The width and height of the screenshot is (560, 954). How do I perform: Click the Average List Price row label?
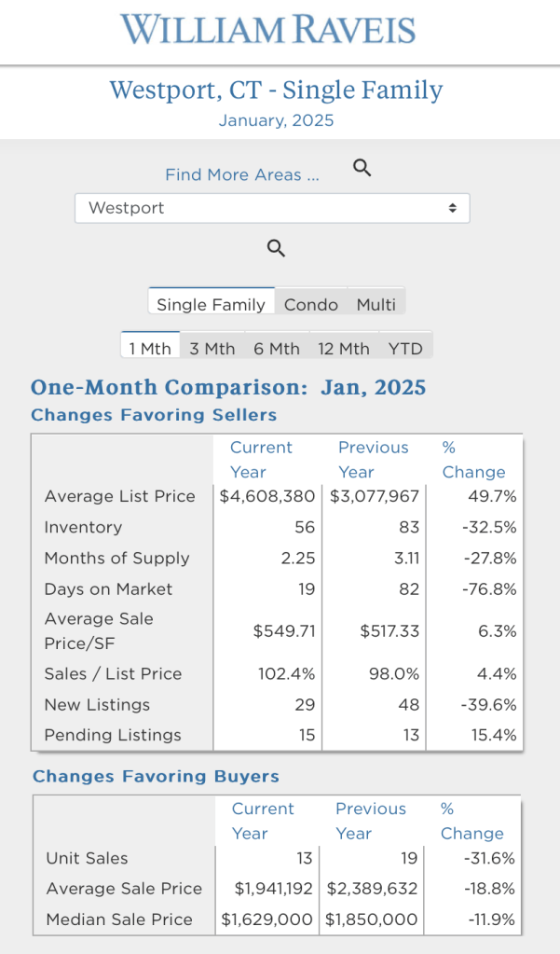tap(120, 496)
